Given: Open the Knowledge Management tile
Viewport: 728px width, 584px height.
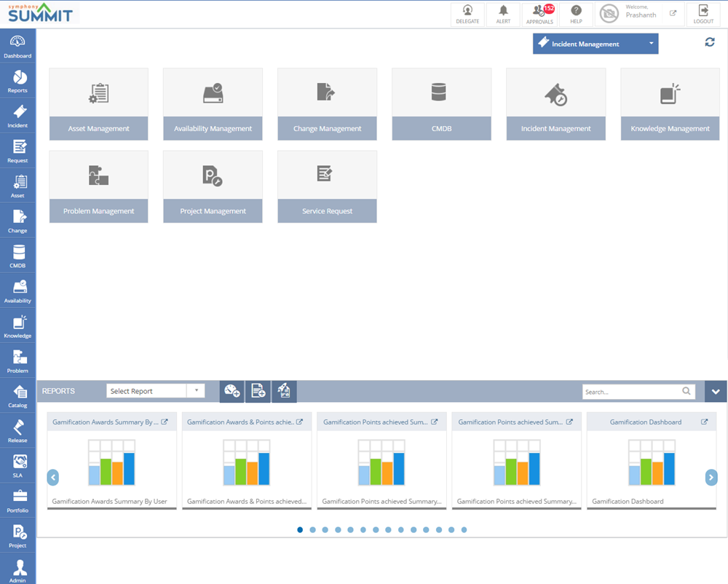Looking at the screenshot, I should point(670,104).
